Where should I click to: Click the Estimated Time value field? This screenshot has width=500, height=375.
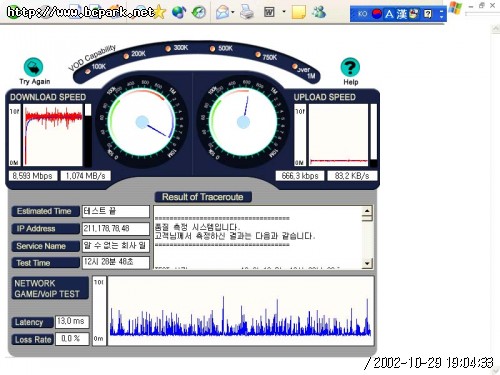point(116,211)
